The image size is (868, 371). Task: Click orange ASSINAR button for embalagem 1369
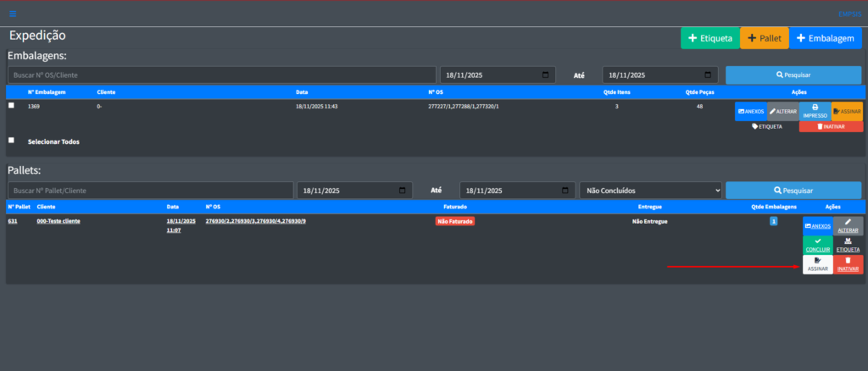847,111
